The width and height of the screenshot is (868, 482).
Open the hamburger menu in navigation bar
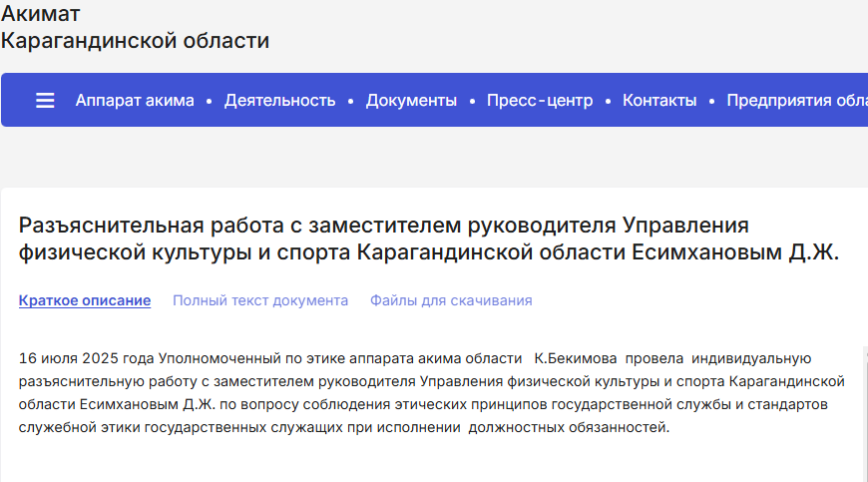[45, 101]
